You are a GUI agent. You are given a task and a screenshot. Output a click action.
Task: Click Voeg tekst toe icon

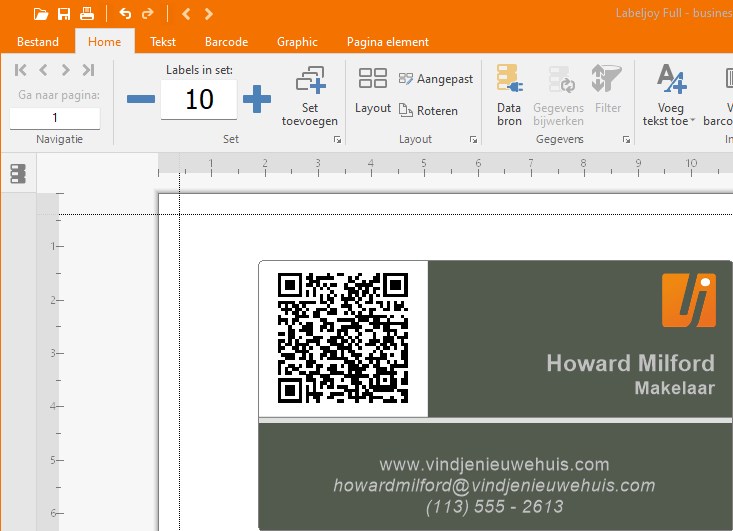click(672, 79)
